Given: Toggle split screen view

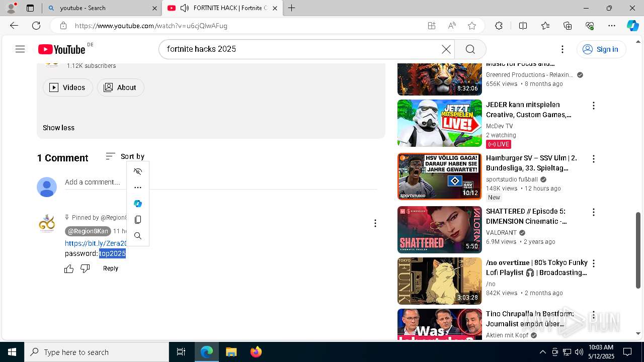Looking at the screenshot, I should 523,26.
